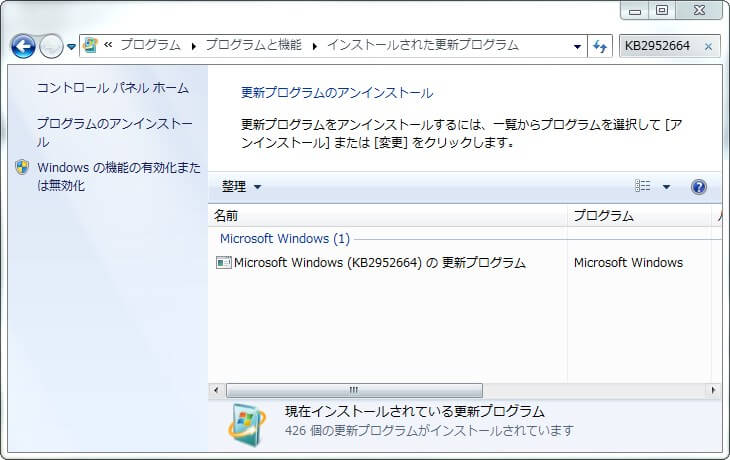Minimize the window
Image resolution: width=730 pixels, height=460 pixels.
coord(635,11)
